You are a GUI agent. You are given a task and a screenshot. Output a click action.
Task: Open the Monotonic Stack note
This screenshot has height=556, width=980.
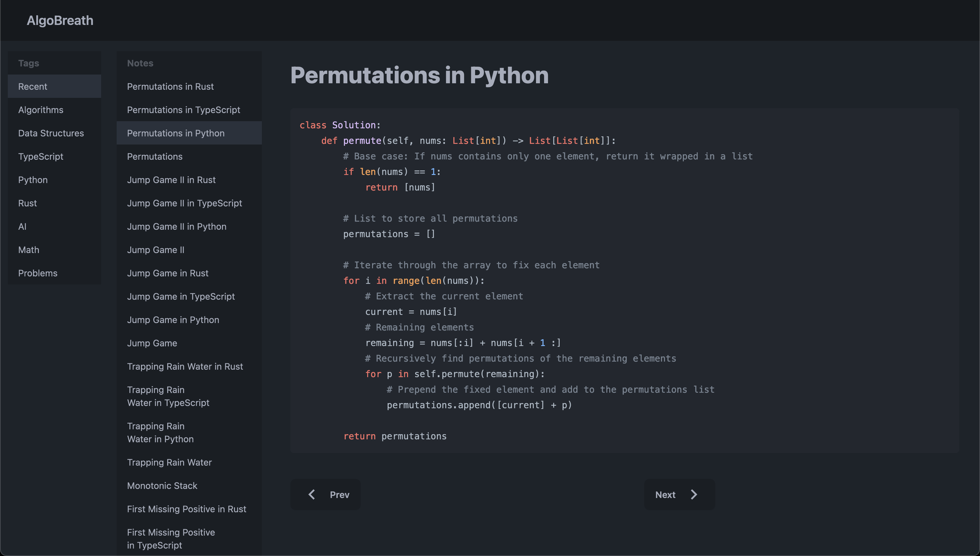tap(162, 485)
